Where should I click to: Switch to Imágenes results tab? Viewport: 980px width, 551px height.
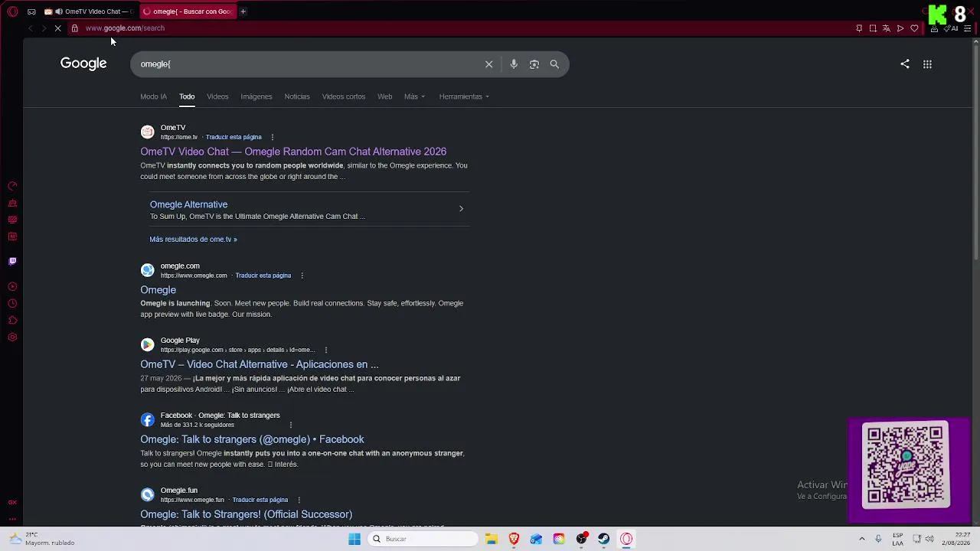point(256,96)
